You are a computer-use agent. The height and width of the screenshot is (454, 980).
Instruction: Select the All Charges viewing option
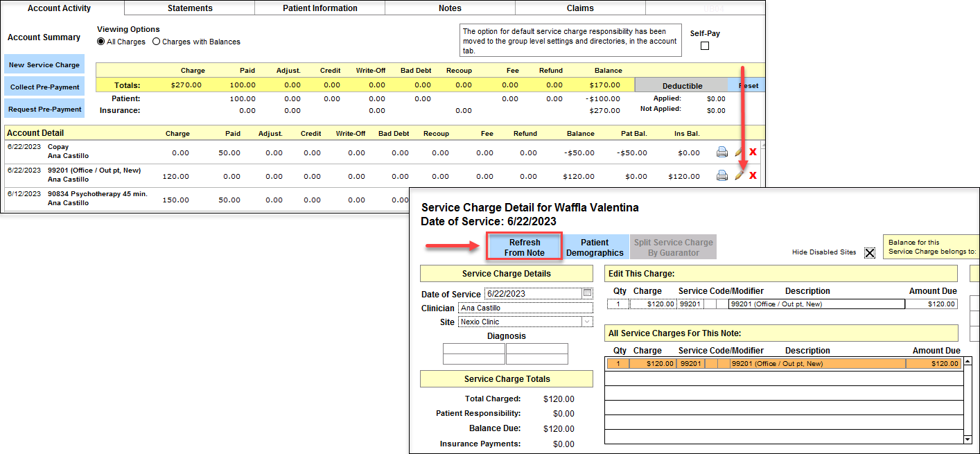pos(101,42)
